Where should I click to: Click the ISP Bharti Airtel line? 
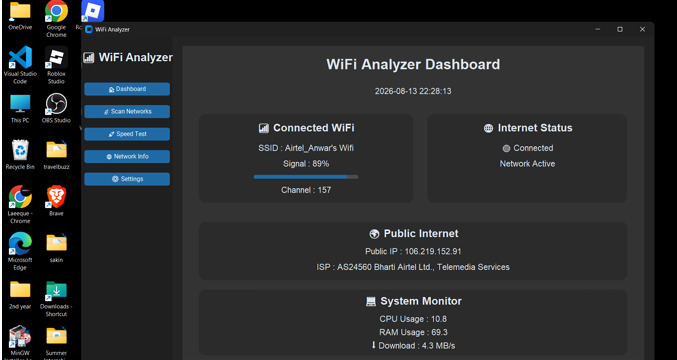pyautogui.click(x=413, y=267)
